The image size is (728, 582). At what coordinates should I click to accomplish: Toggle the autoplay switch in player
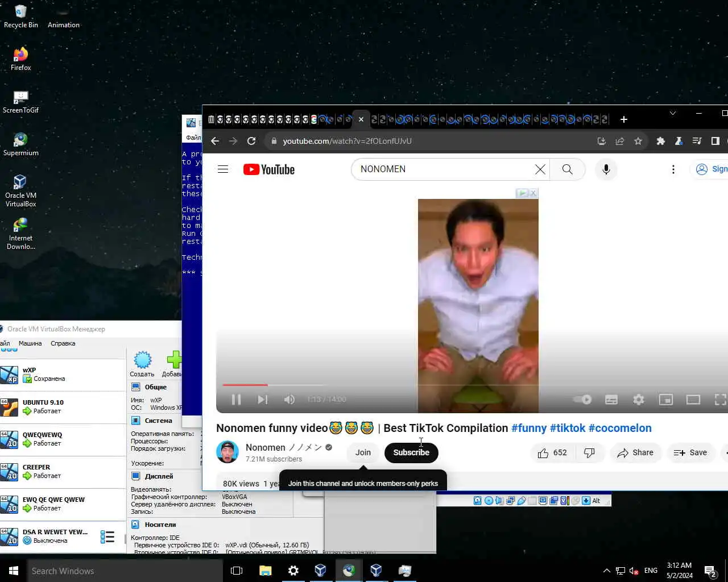point(582,400)
